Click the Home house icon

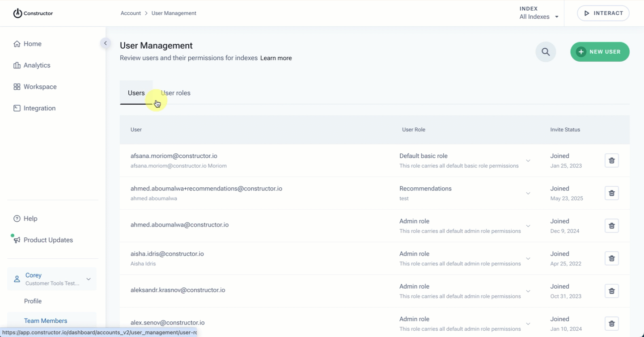[x=17, y=44]
